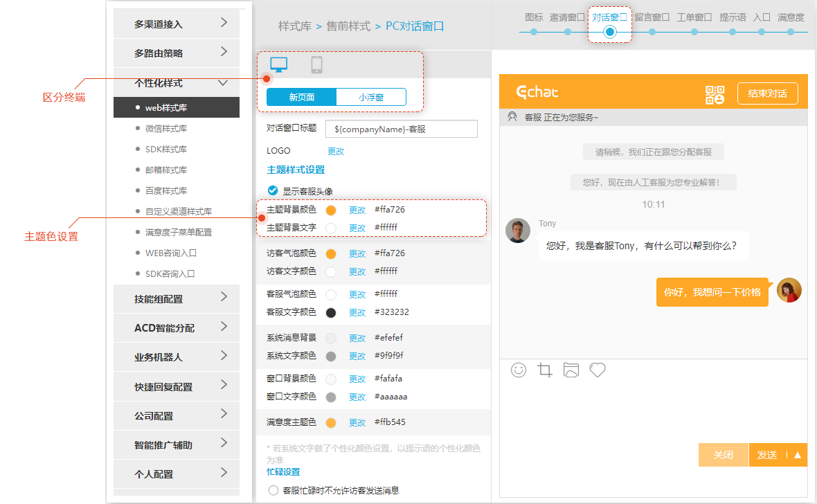Select the desktop PC terminal icon
The height and width of the screenshot is (504, 817).
pos(278,65)
